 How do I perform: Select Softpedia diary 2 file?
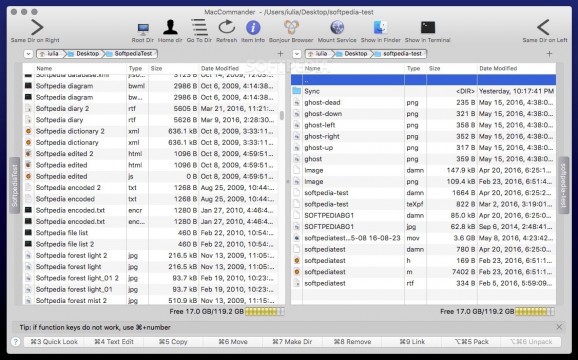151,108
